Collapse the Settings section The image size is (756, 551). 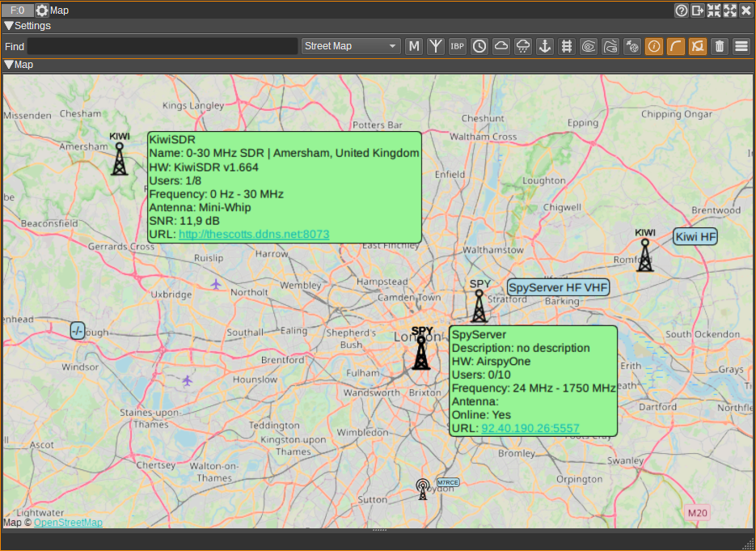pyautogui.click(x=9, y=26)
